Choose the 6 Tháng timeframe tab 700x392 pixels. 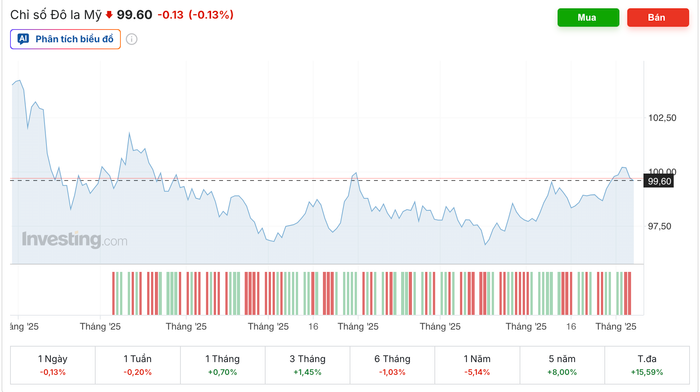coord(392,365)
